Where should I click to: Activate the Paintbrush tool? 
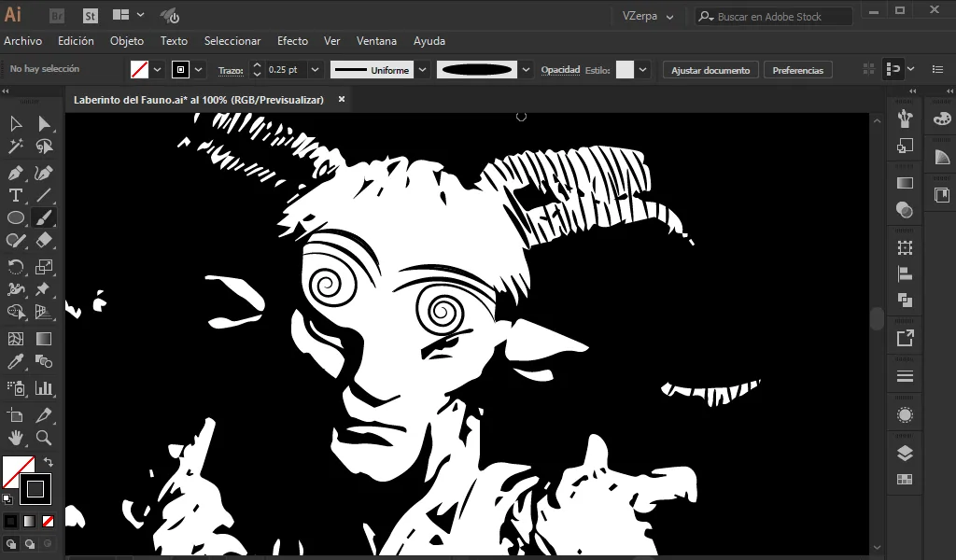44,217
